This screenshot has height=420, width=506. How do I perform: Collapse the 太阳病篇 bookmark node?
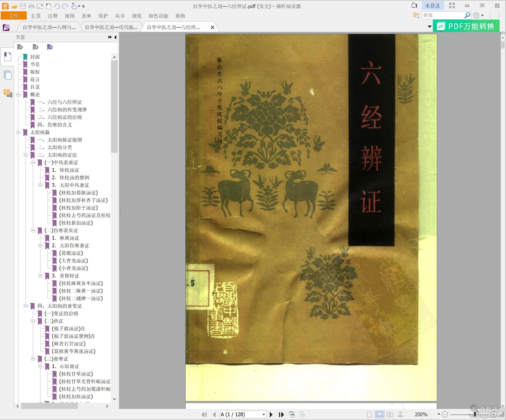tap(18, 132)
